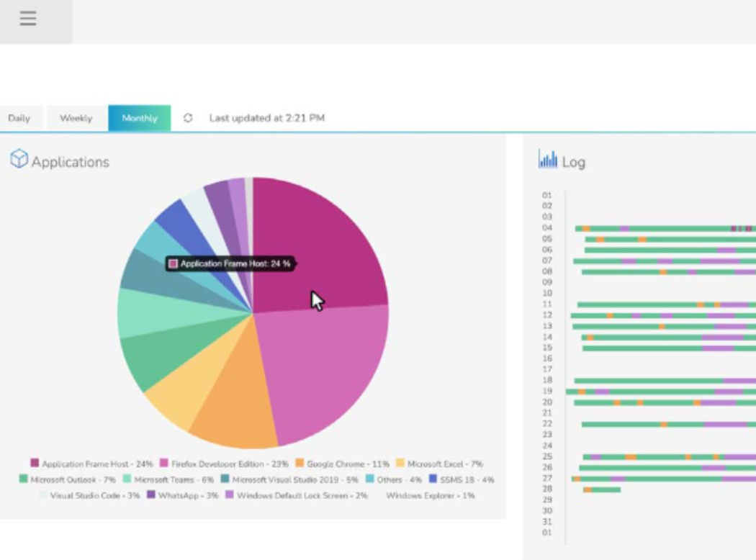The image size is (756, 560).
Task: Switch to the Daily tab
Action: coord(19,118)
